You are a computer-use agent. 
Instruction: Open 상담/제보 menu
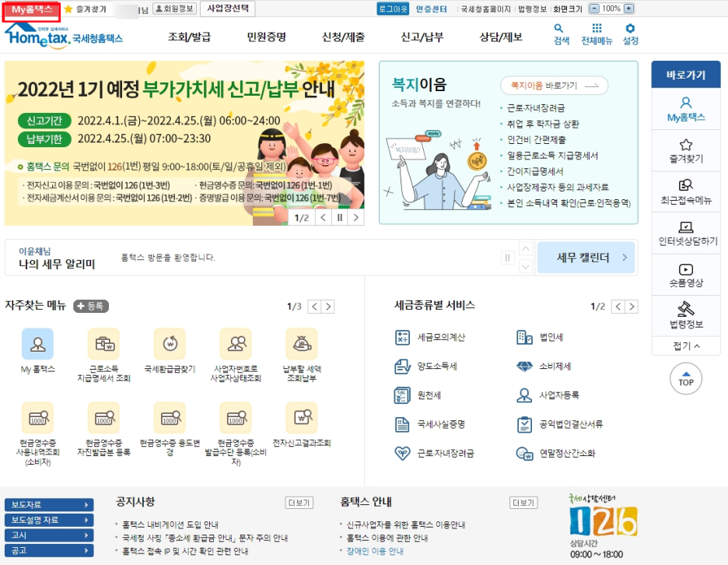pos(501,37)
